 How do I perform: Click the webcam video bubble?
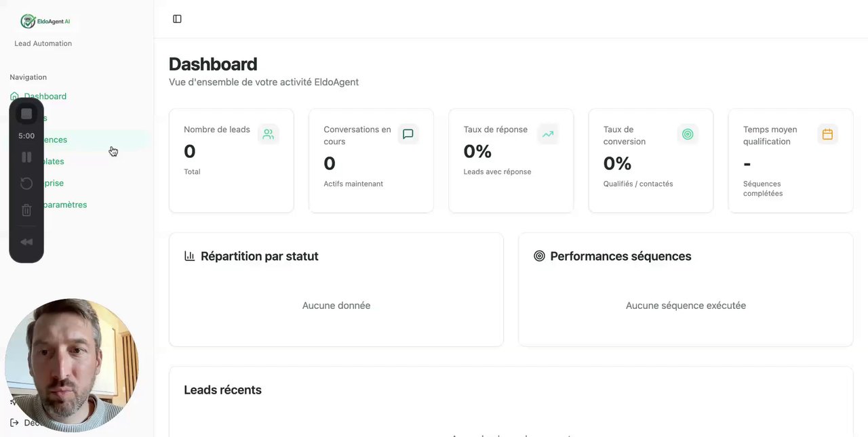(x=71, y=365)
